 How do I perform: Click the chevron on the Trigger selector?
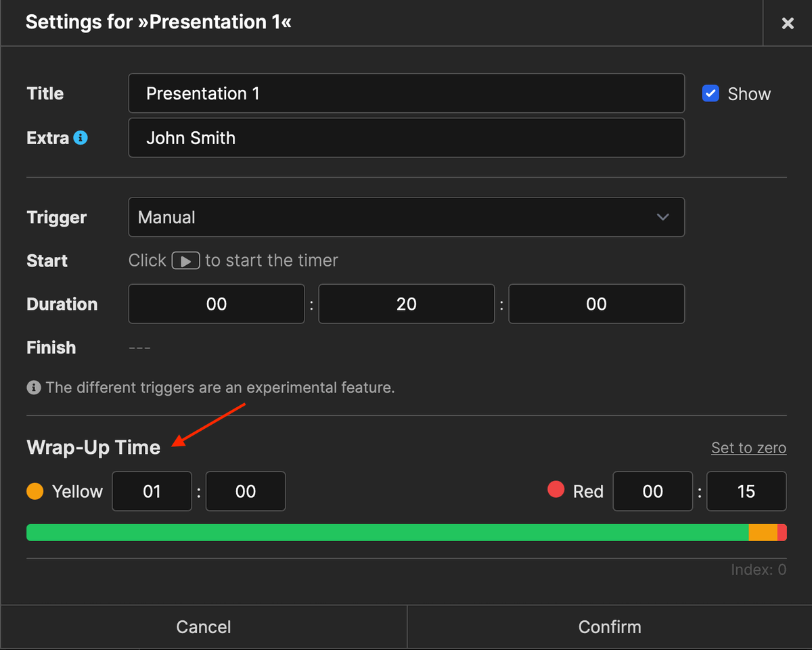[x=662, y=217]
